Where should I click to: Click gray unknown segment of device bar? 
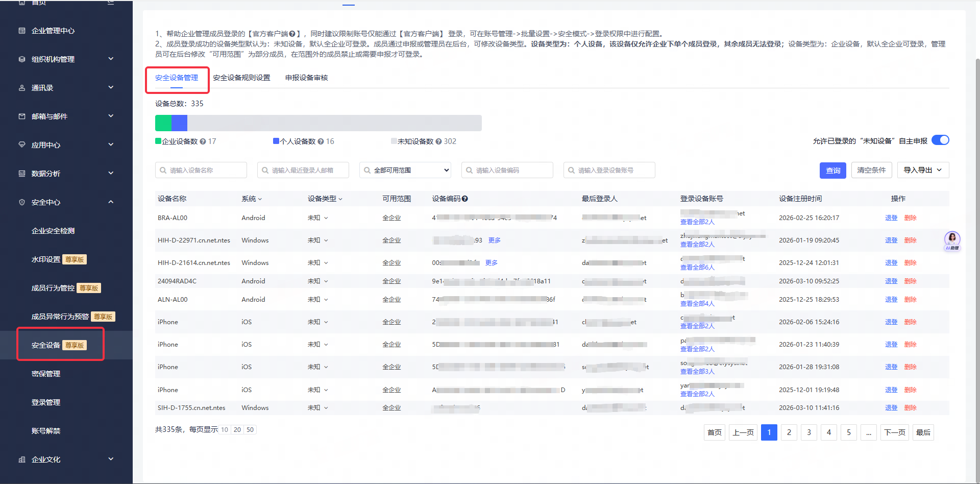[x=334, y=123]
